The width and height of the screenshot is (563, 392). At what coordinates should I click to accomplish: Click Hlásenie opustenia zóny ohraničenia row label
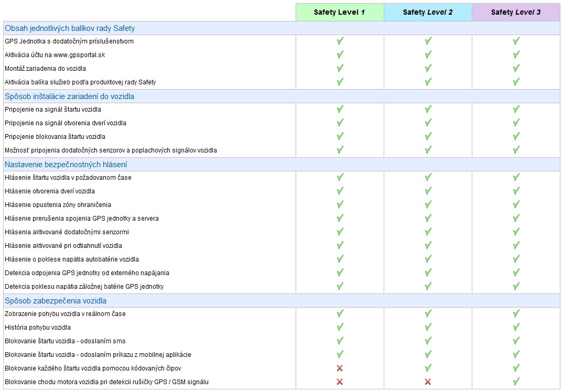point(58,204)
